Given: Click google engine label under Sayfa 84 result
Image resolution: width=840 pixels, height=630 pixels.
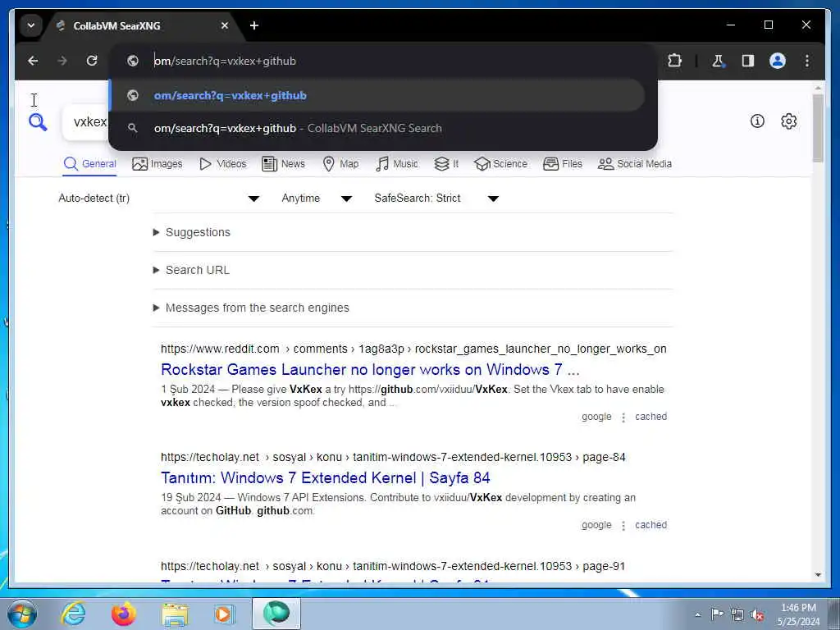Looking at the screenshot, I should coord(596,525).
